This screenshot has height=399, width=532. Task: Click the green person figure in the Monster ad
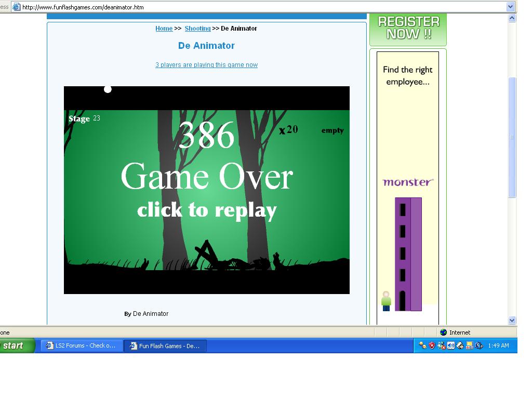386,301
